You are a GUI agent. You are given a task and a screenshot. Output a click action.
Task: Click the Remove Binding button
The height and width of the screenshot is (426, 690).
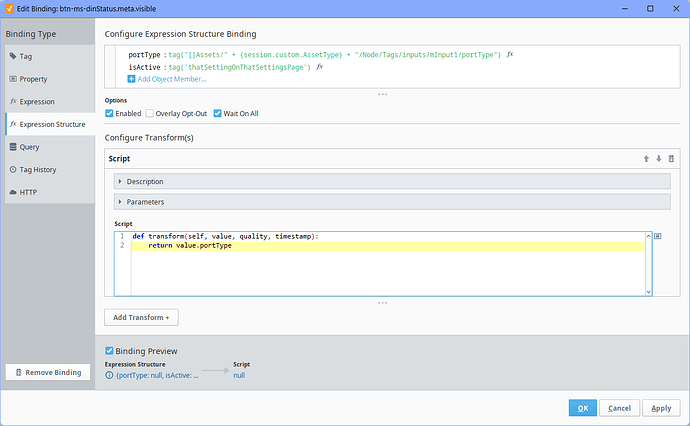click(48, 372)
